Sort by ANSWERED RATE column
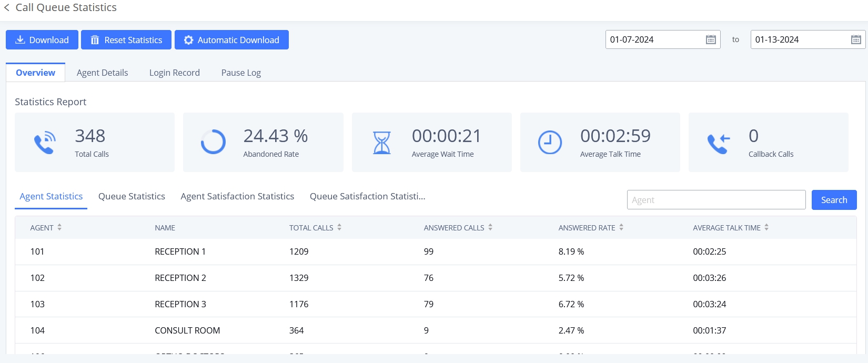The height and width of the screenshot is (363, 868). click(x=621, y=227)
